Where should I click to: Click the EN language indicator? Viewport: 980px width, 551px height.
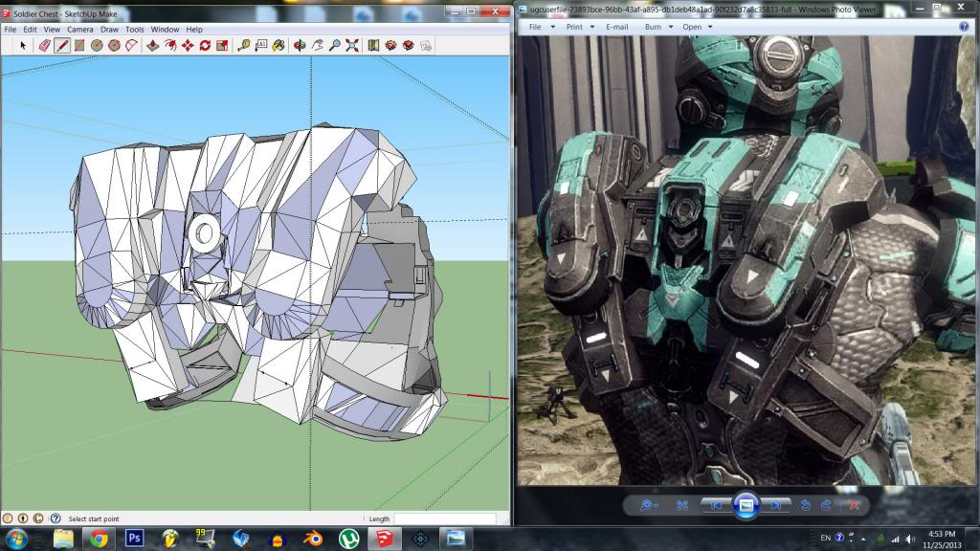(826, 538)
